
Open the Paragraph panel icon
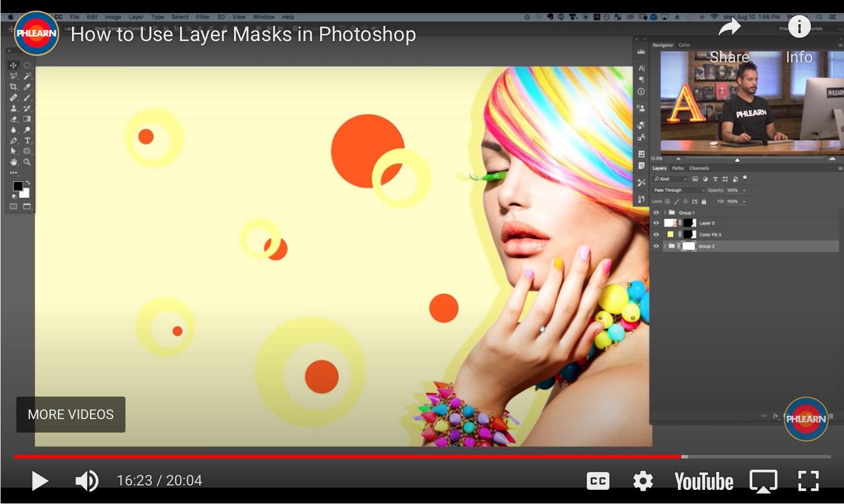(641, 80)
